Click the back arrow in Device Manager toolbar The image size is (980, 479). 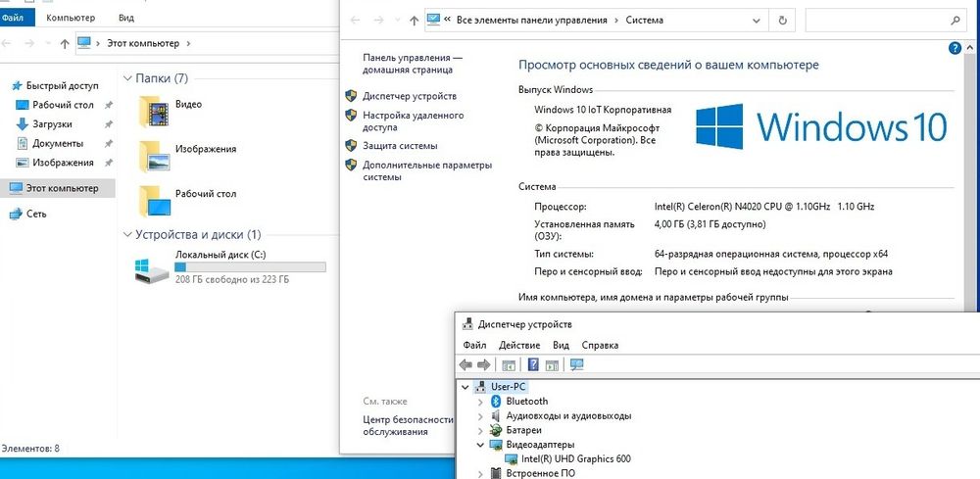click(x=465, y=364)
